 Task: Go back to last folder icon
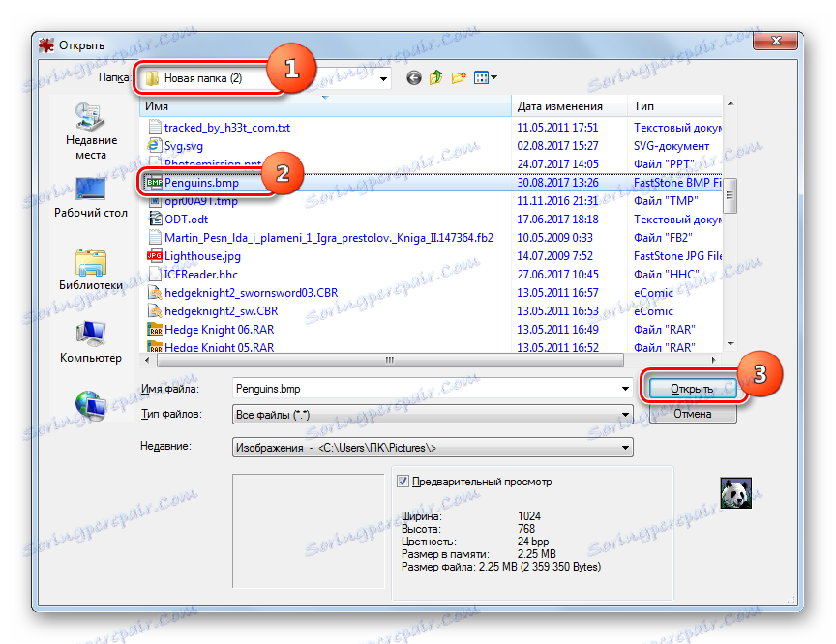tap(414, 78)
